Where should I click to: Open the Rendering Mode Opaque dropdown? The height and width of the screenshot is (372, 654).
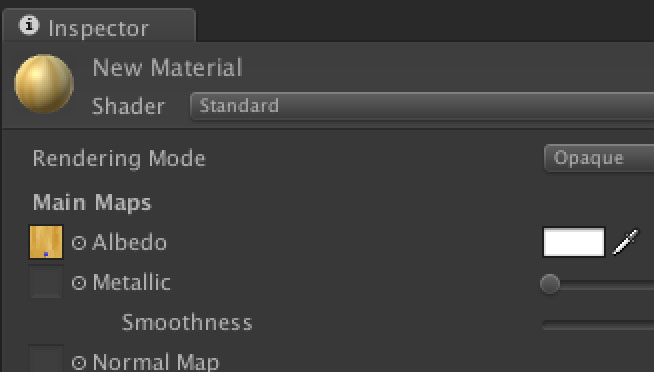pos(599,158)
